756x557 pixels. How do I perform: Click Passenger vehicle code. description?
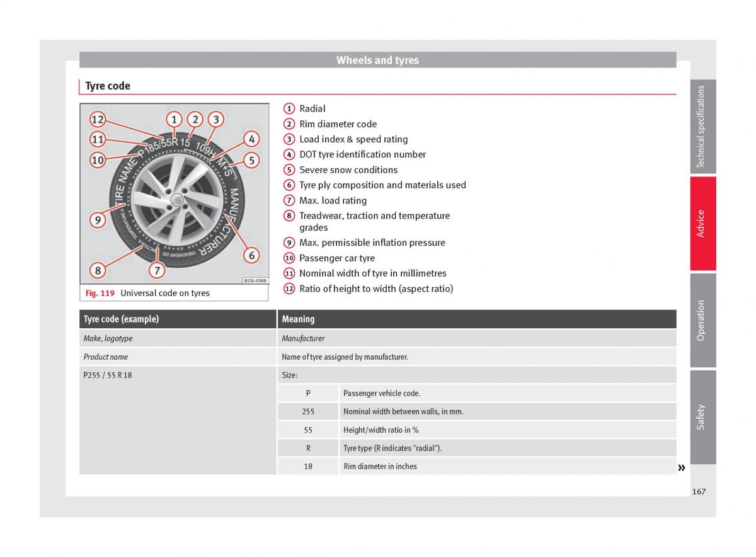pyautogui.click(x=382, y=393)
